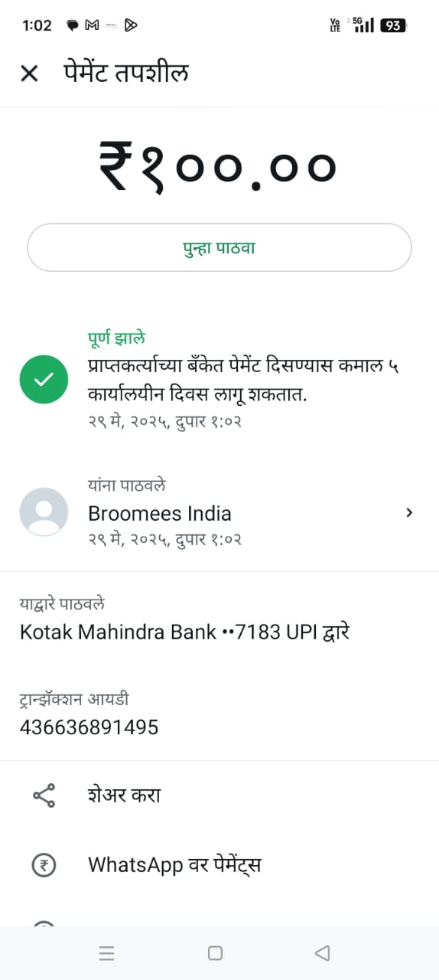439x980 pixels.
Task: Tap the Broomees India recipient name
Action: [160, 513]
